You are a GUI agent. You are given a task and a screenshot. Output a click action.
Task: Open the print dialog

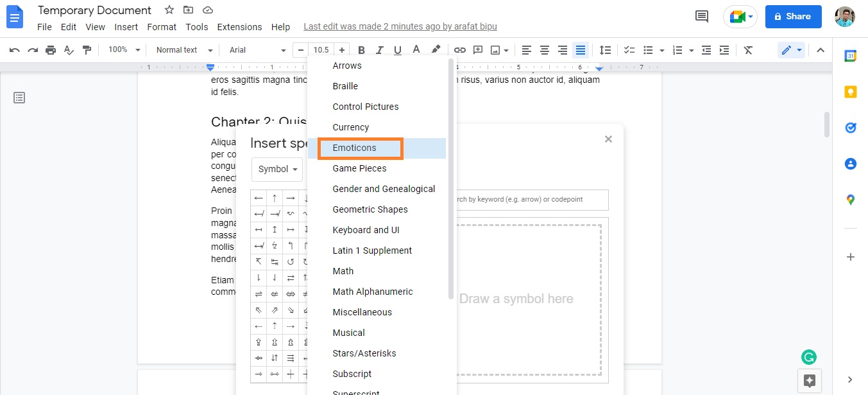[51, 49]
